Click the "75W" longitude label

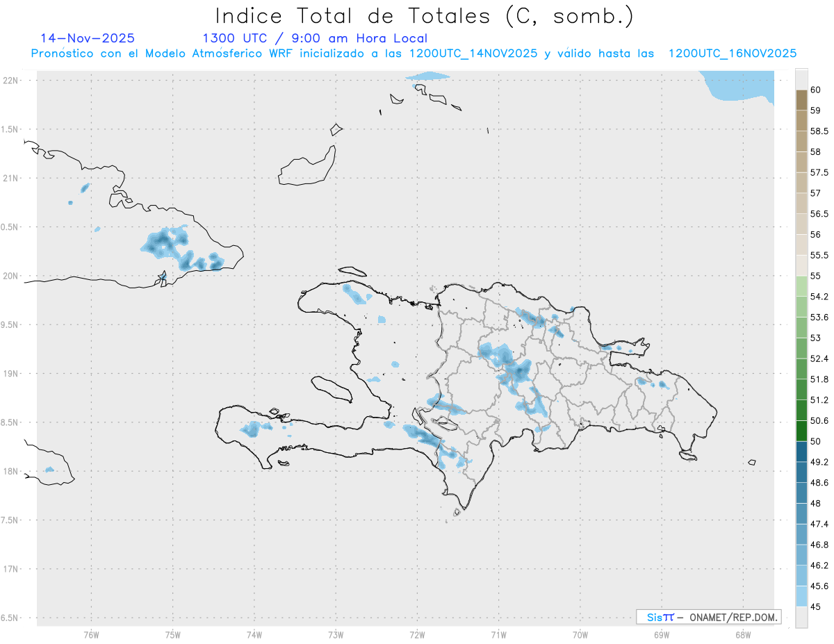tap(173, 634)
